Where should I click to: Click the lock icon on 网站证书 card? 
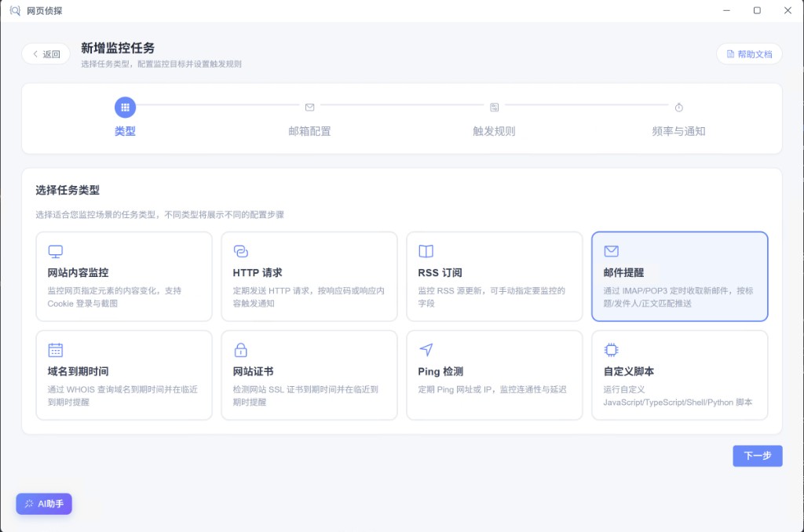(240, 350)
